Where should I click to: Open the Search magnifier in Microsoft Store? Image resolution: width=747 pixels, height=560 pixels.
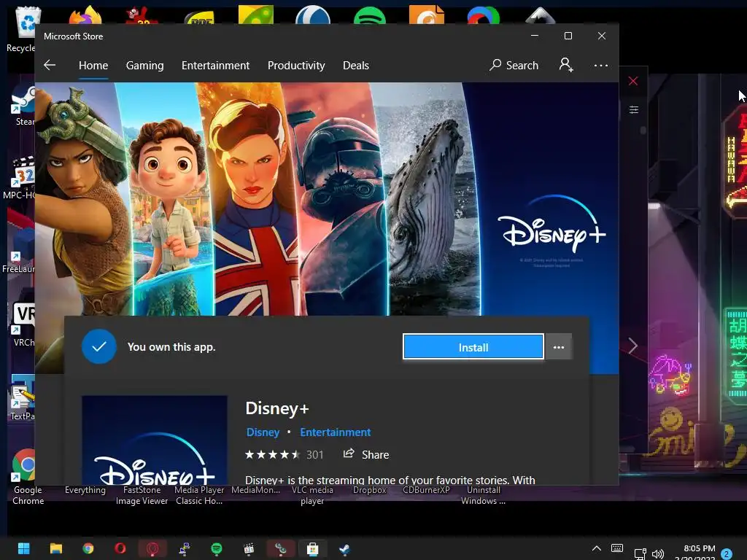(x=495, y=65)
